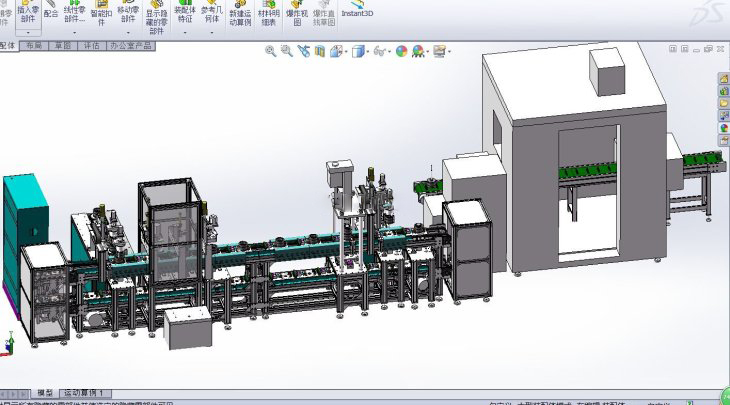Select the Zoom to Area tool
The height and width of the screenshot is (405, 730).
(x=287, y=51)
